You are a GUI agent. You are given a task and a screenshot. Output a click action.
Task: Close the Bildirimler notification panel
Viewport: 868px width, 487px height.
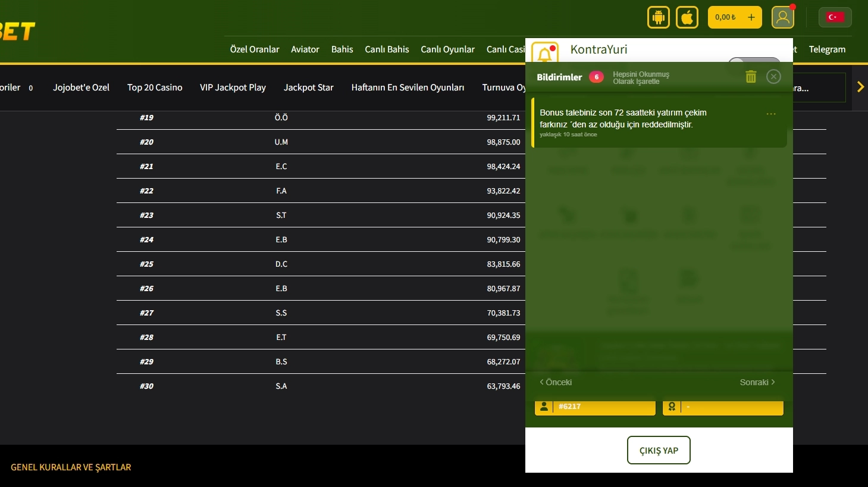click(x=773, y=76)
